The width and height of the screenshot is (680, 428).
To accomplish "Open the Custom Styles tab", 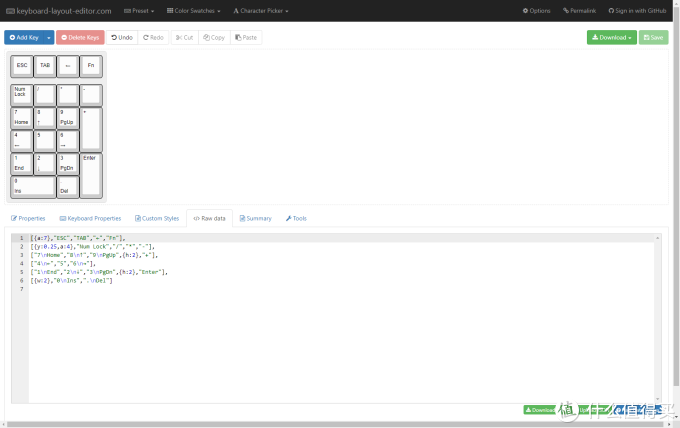I will click(156, 218).
